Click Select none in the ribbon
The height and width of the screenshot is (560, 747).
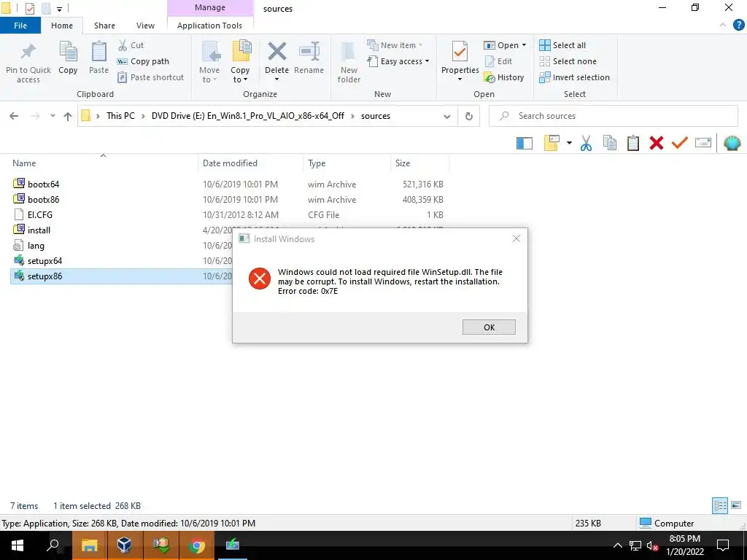pyautogui.click(x=568, y=61)
